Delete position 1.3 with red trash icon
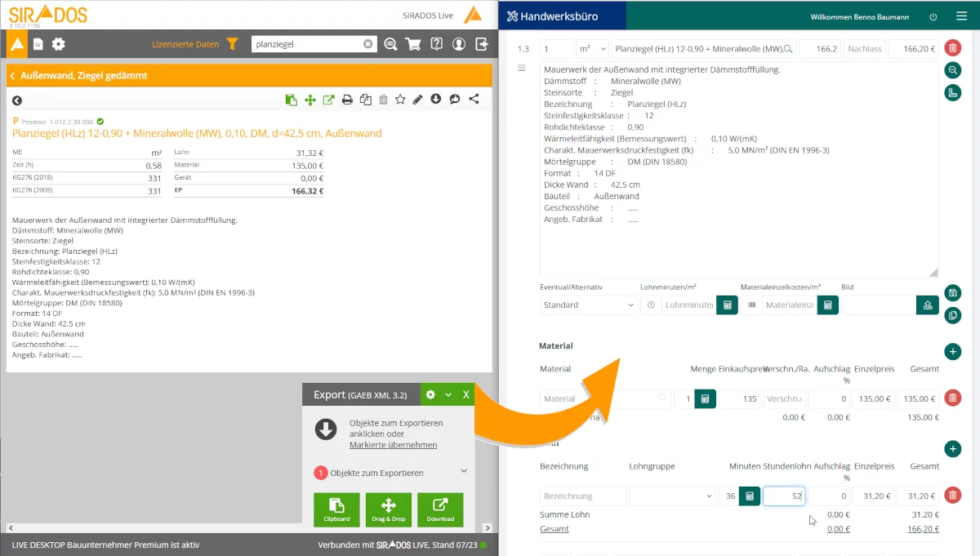 coord(952,49)
